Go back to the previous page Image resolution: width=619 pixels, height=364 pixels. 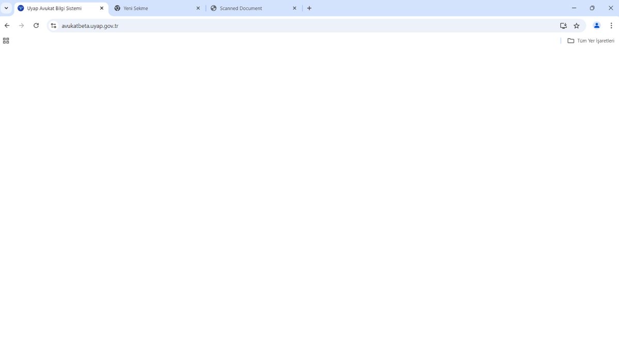tap(7, 25)
